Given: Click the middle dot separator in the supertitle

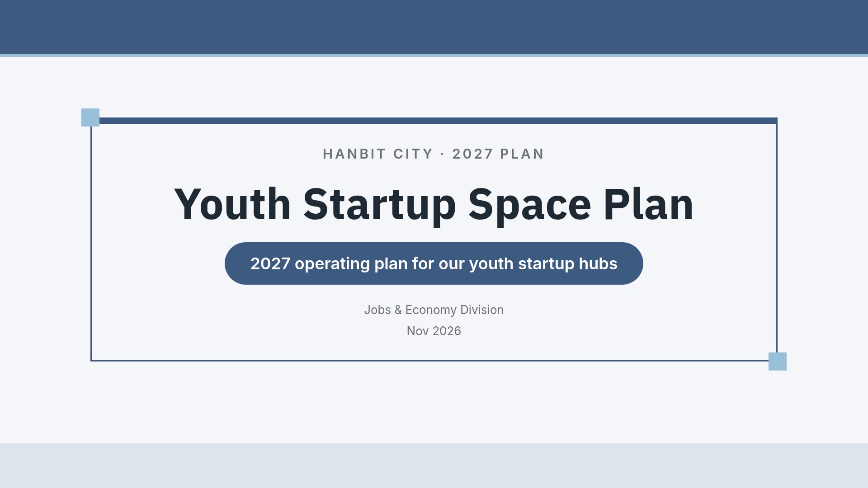Looking at the screenshot, I should click(443, 155).
